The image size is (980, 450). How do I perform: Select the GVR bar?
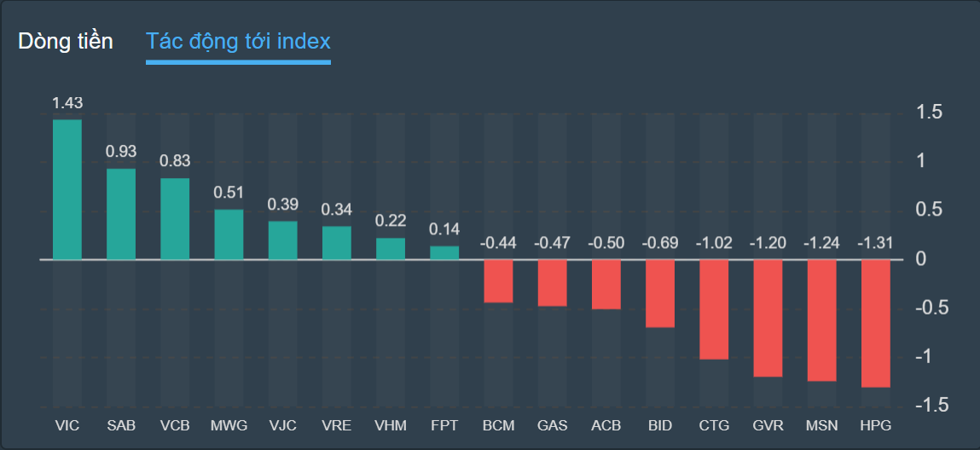click(x=768, y=318)
